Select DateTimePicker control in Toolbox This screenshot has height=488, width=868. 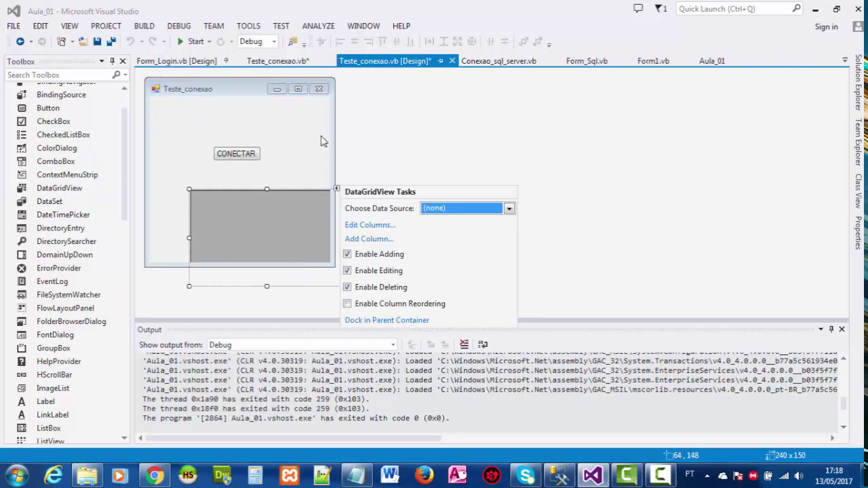tap(63, 215)
